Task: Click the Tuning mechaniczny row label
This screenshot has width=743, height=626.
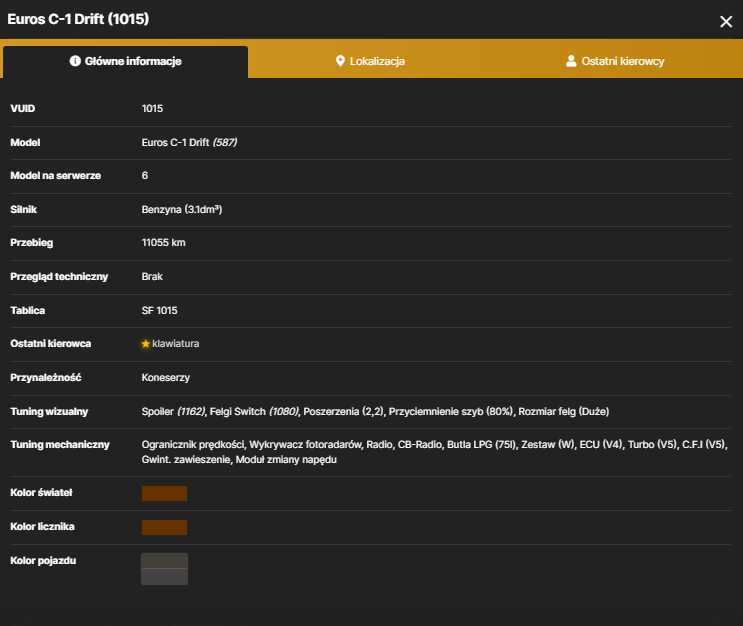Action: pyautogui.click(x=60, y=445)
